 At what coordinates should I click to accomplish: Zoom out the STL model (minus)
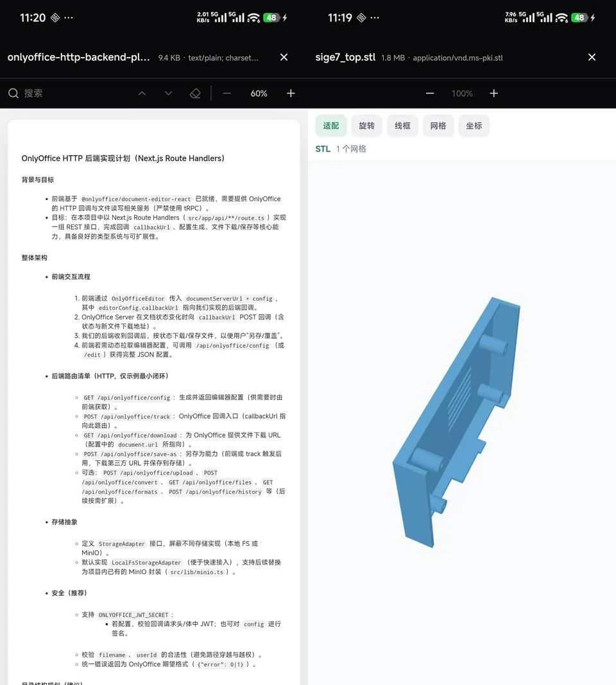[430, 94]
